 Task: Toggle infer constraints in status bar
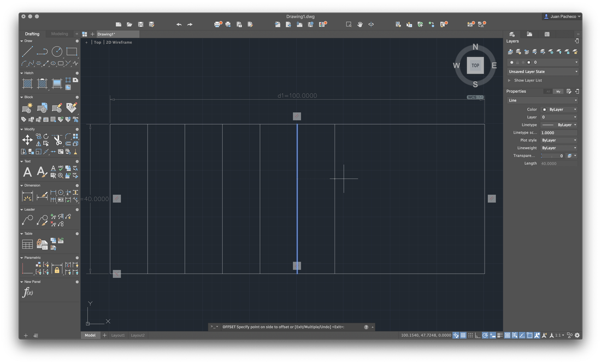click(x=456, y=335)
